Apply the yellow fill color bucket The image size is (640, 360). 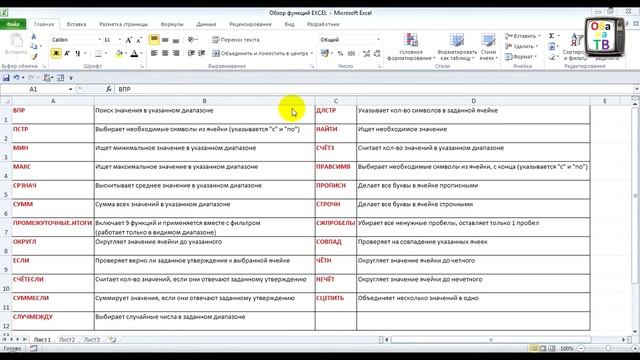[119, 53]
